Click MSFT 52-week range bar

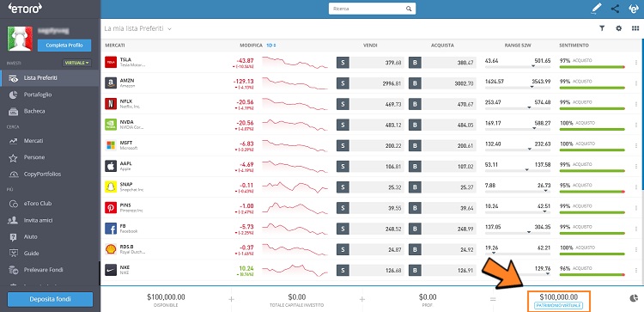pyautogui.click(x=518, y=150)
